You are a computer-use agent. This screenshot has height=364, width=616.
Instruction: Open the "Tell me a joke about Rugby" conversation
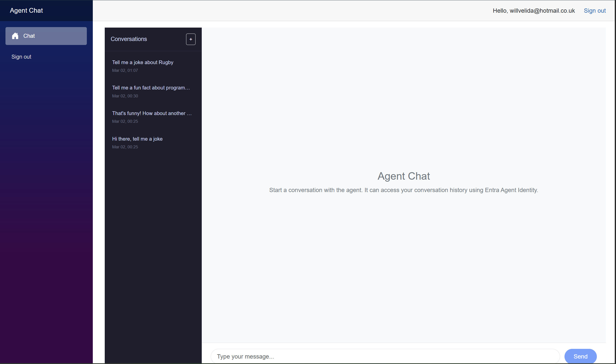(143, 62)
